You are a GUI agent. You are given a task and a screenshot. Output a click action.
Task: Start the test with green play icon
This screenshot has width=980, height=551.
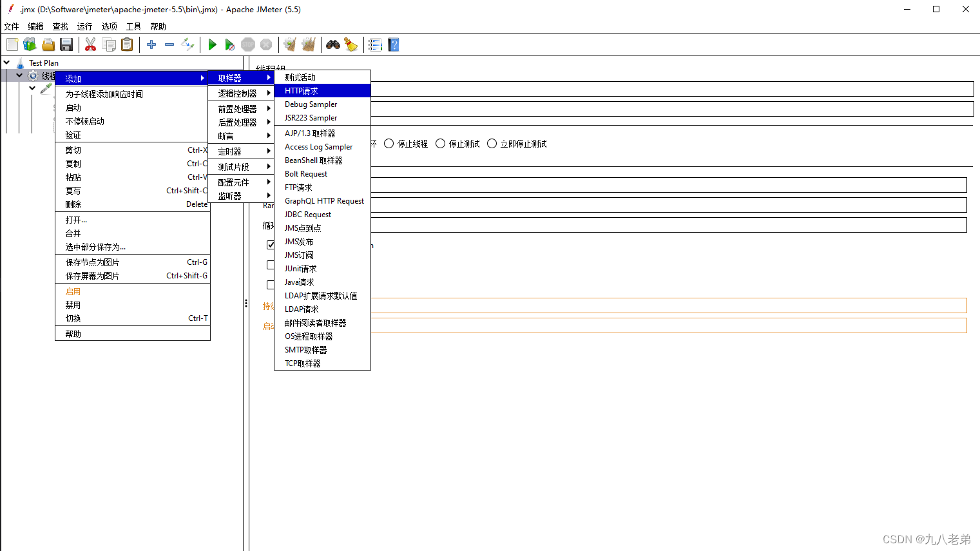tap(212, 44)
